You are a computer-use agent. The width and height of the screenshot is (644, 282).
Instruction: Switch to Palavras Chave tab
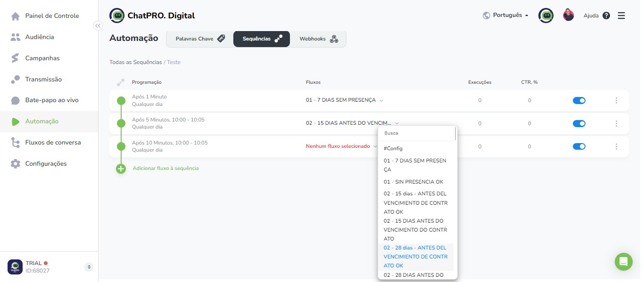(200, 39)
